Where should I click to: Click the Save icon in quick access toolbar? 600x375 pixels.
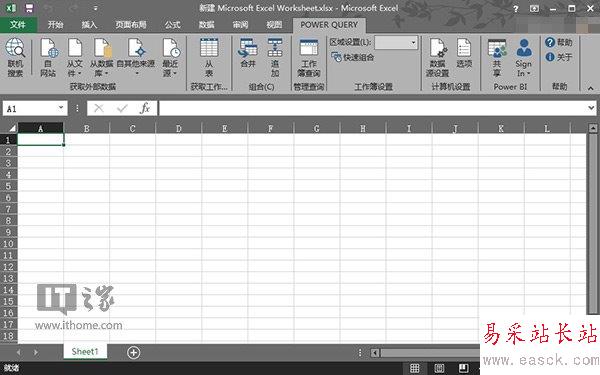pos(29,8)
